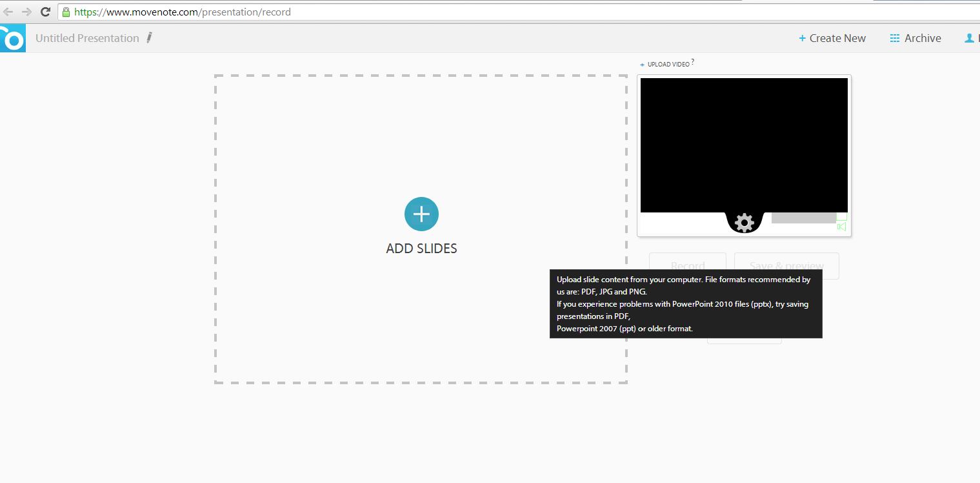Open webcam settings gear icon

(744, 223)
